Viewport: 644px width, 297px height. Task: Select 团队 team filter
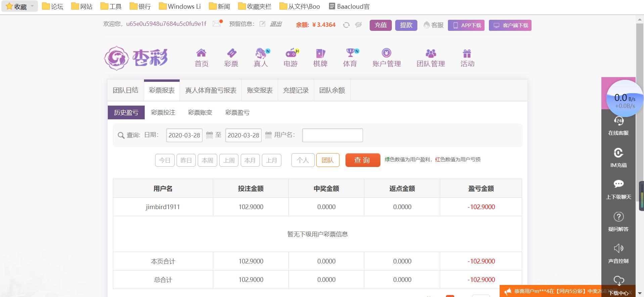pyautogui.click(x=328, y=160)
